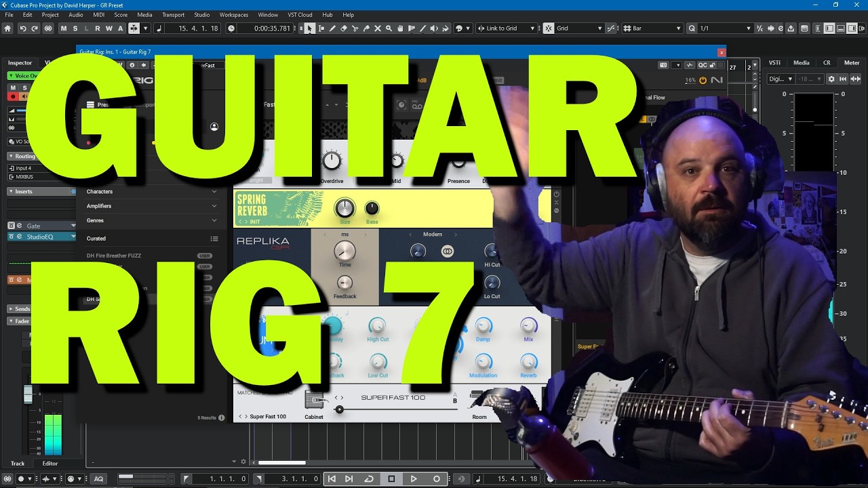Screen dimensions: 868x488
Task: Select the Track tab at bottom left
Action: tap(18, 464)
